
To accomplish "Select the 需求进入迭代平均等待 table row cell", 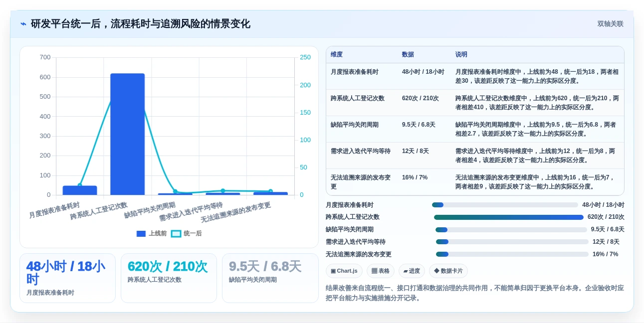I will pyautogui.click(x=362, y=156).
